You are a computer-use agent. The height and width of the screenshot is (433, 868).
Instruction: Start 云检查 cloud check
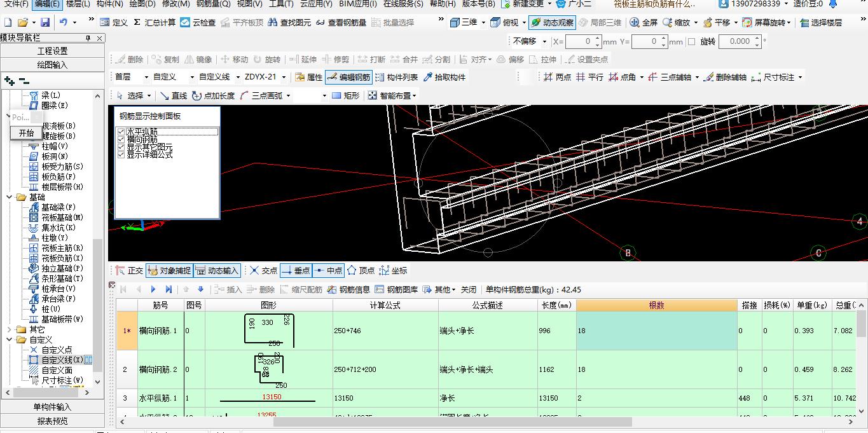pyautogui.click(x=198, y=22)
